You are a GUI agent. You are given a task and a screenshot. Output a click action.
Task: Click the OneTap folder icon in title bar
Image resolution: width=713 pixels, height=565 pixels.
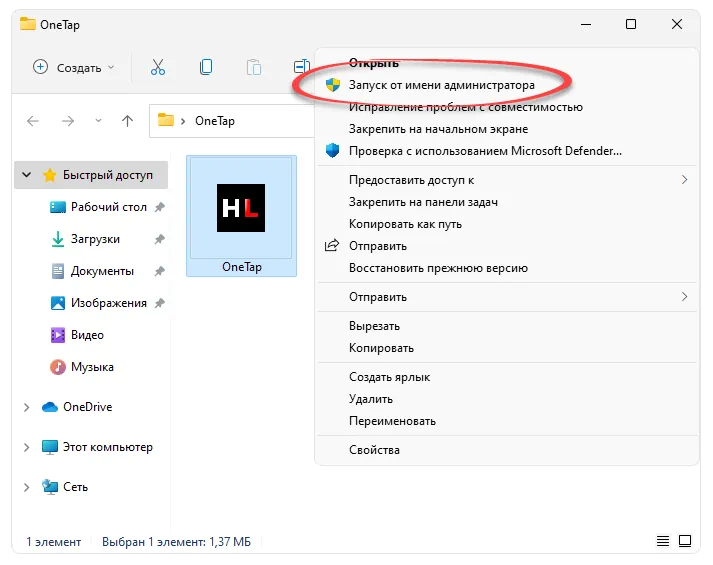[28, 24]
